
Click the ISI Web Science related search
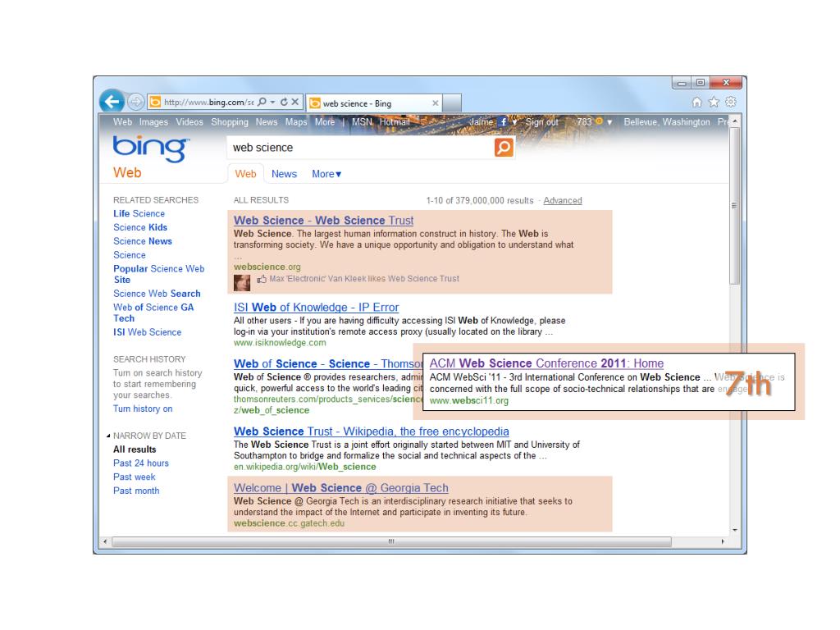coord(148,332)
